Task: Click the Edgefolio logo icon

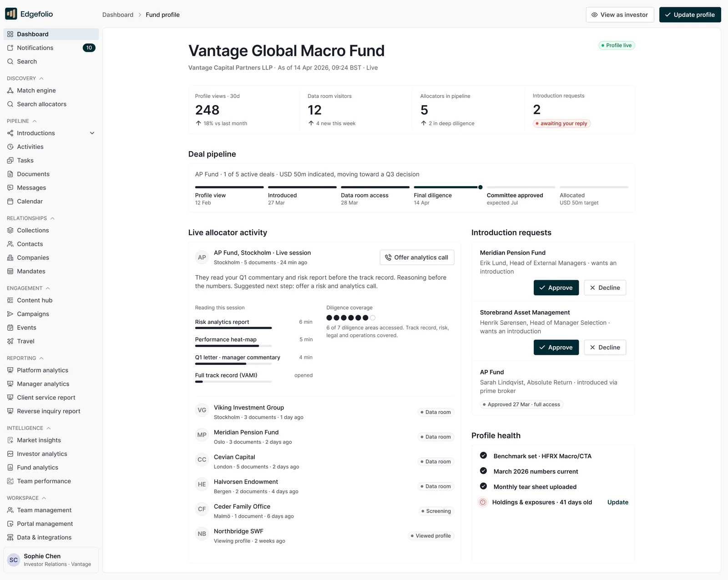Action: (11, 14)
